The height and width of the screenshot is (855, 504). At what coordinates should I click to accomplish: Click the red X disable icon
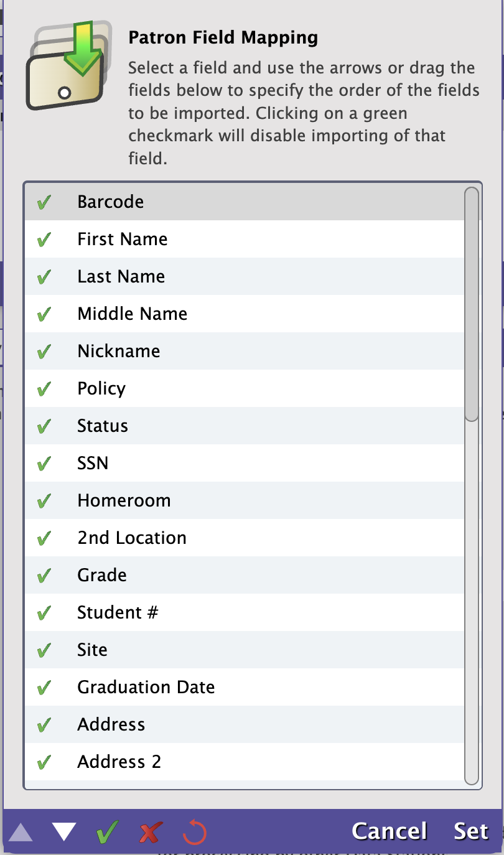[150, 832]
